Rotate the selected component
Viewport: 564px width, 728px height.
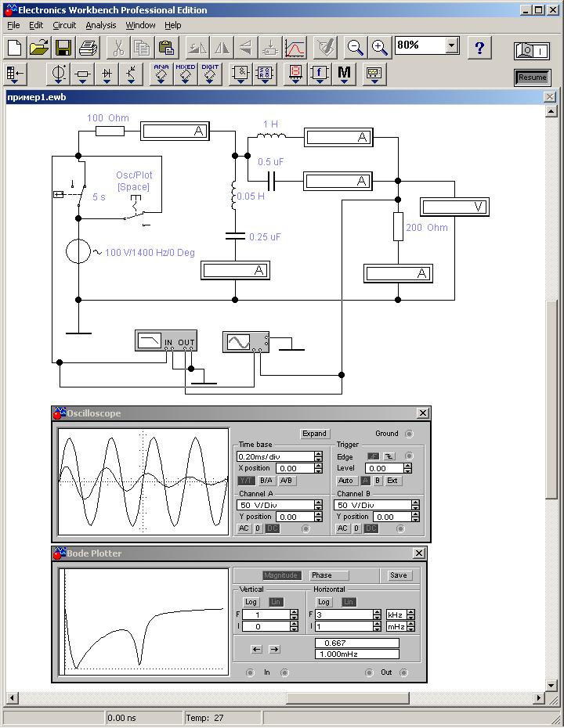[x=197, y=48]
